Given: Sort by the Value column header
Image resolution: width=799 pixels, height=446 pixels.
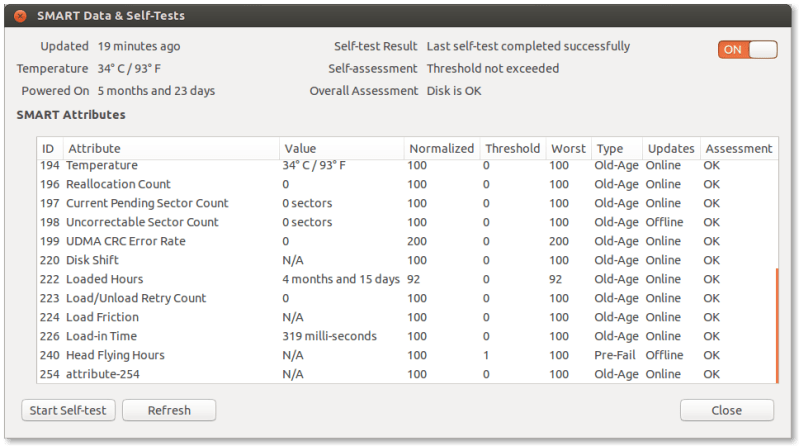Looking at the screenshot, I should pos(341,148).
